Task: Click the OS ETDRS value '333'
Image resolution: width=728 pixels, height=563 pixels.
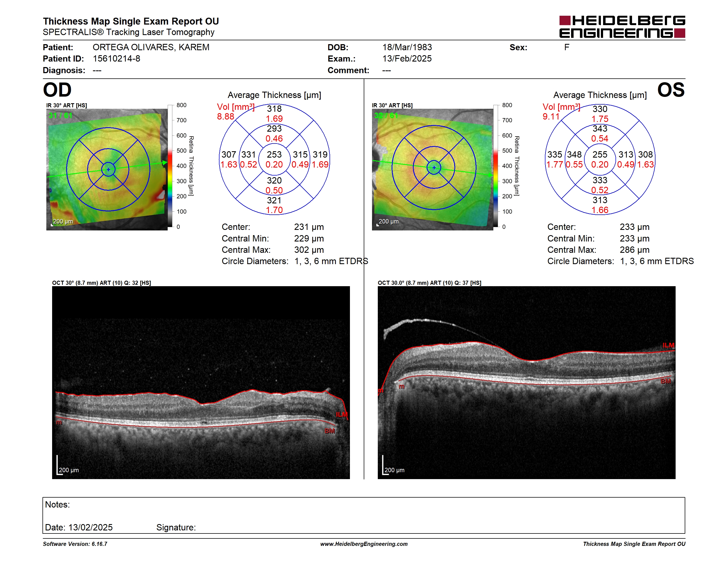Action: pos(600,180)
